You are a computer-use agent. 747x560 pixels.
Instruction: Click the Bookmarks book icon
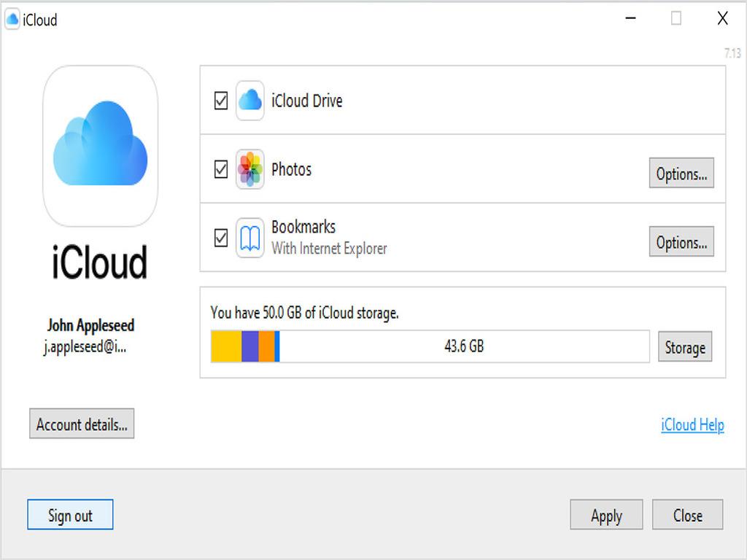coord(249,238)
